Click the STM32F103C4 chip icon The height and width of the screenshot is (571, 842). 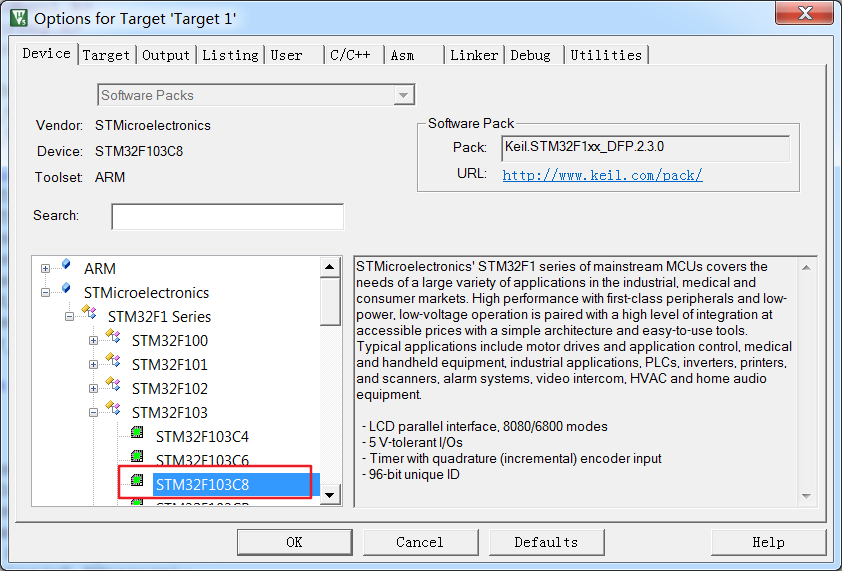click(137, 432)
